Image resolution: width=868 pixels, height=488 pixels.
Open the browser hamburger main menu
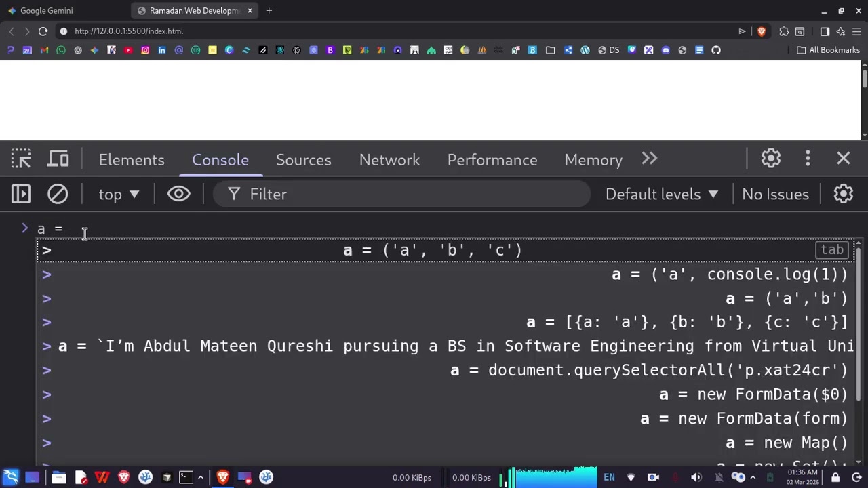[x=857, y=31]
